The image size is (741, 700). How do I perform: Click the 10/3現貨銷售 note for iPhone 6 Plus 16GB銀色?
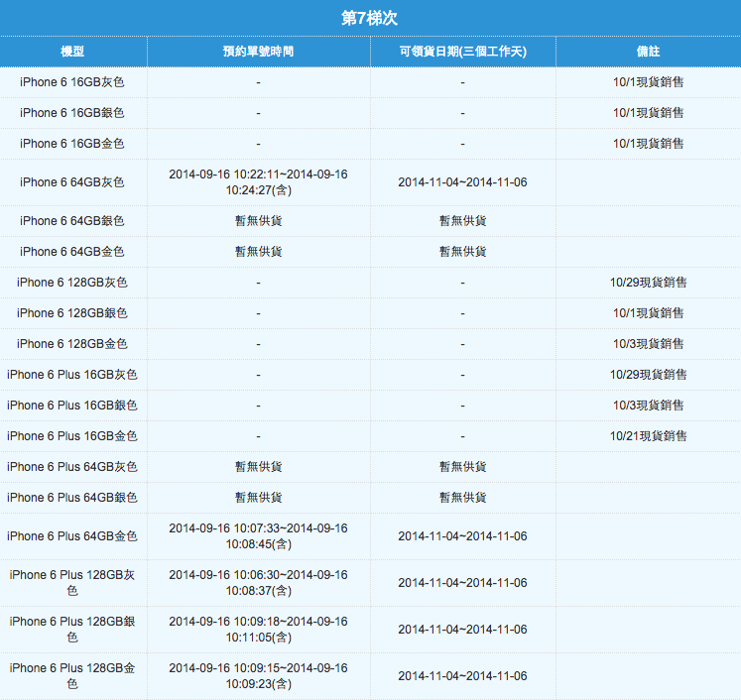point(648,406)
